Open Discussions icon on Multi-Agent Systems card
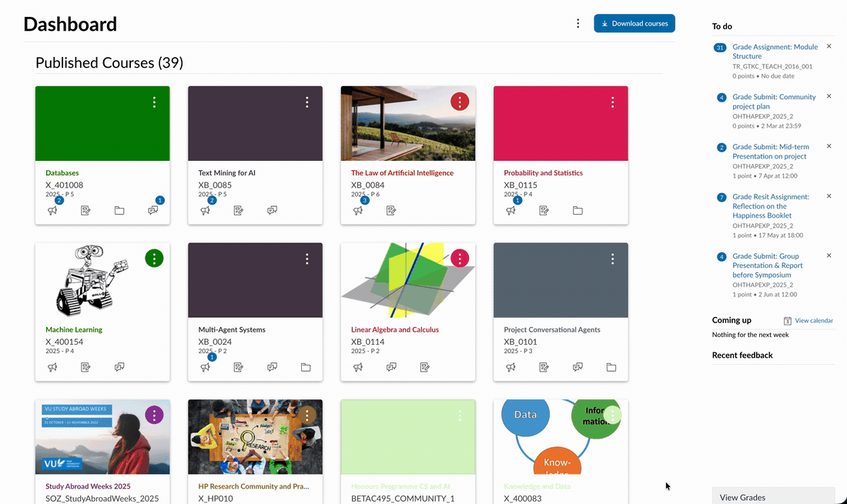 pos(273,367)
